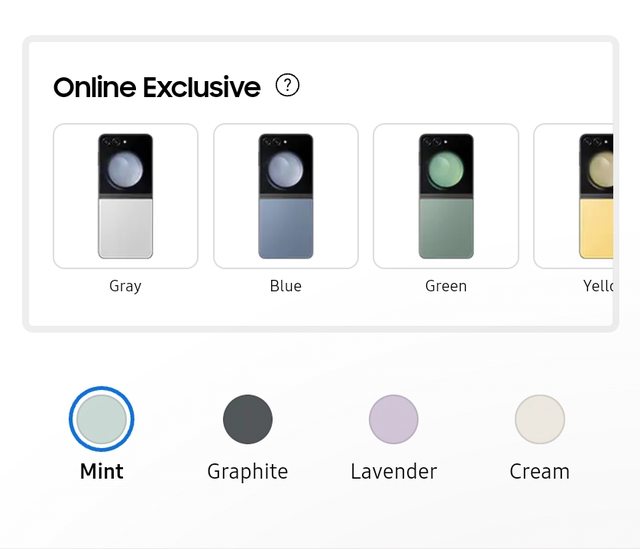The width and height of the screenshot is (640, 549).
Task: Click the Cream text label
Action: [539, 471]
